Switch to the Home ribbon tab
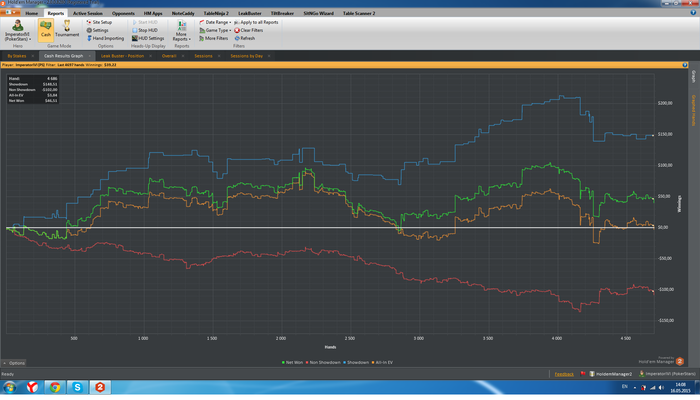This screenshot has height=400, width=700. 32,13
